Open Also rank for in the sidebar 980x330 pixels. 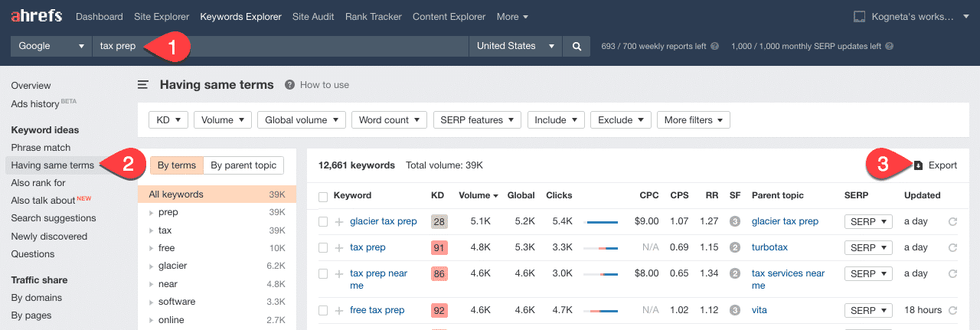click(x=38, y=182)
